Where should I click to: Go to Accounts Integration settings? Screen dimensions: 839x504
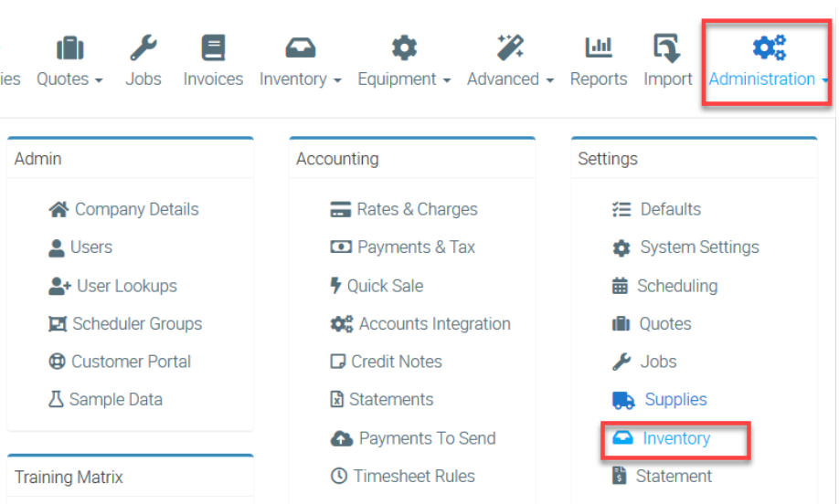click(x=434, y=324)
